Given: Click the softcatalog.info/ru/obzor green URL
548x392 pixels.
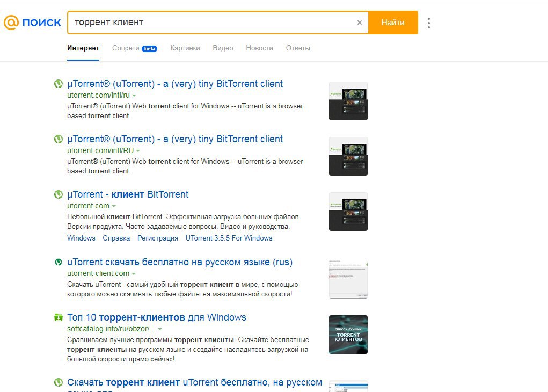Looking at the screenshot, I should (x=111, y=329).
